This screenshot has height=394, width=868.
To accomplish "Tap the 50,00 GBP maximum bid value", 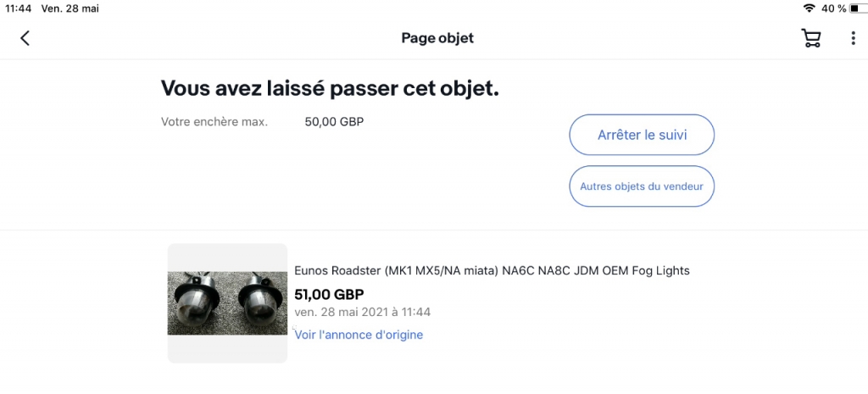I will tap(334, 122).
